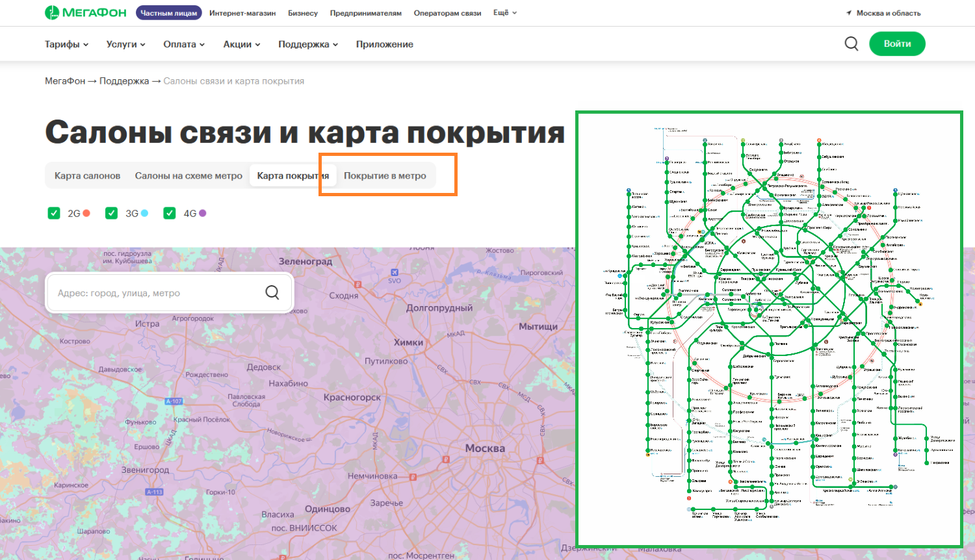
Task: Click the blue 3G color indicator
Action: pyautogui.click(x=144, y=213)
